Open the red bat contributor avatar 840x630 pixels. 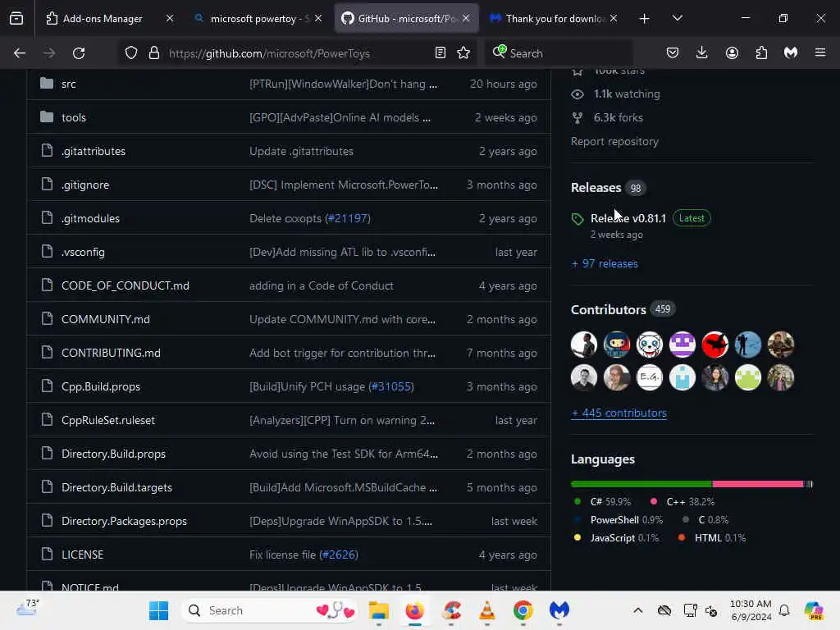coord(714,345)
